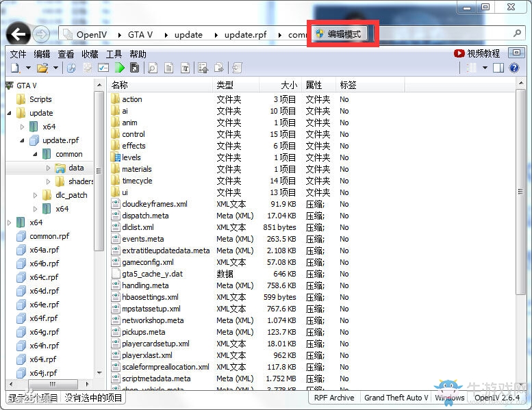
Task: Open the 工具 menu
Action: (114, 54)
